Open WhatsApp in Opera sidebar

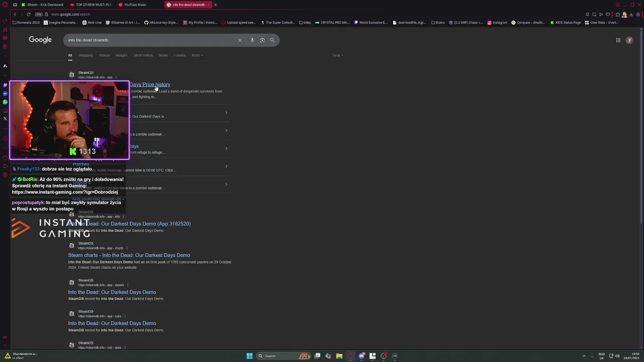[5, 102]
